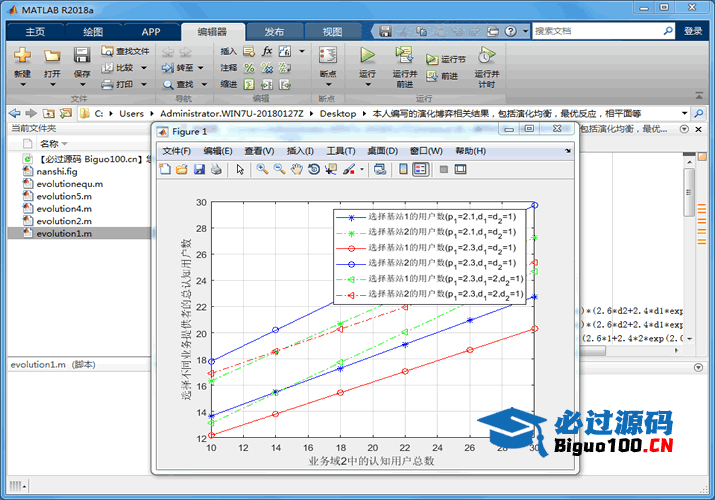
Task: Click the Link Plot icon
Action: tap(380, 170)
